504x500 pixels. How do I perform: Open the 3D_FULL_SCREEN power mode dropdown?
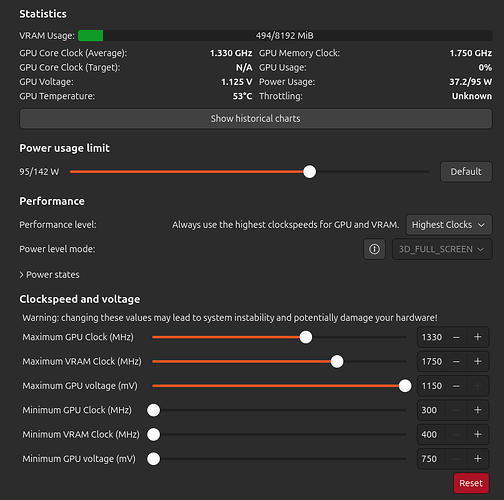click(x=442, y=249)
